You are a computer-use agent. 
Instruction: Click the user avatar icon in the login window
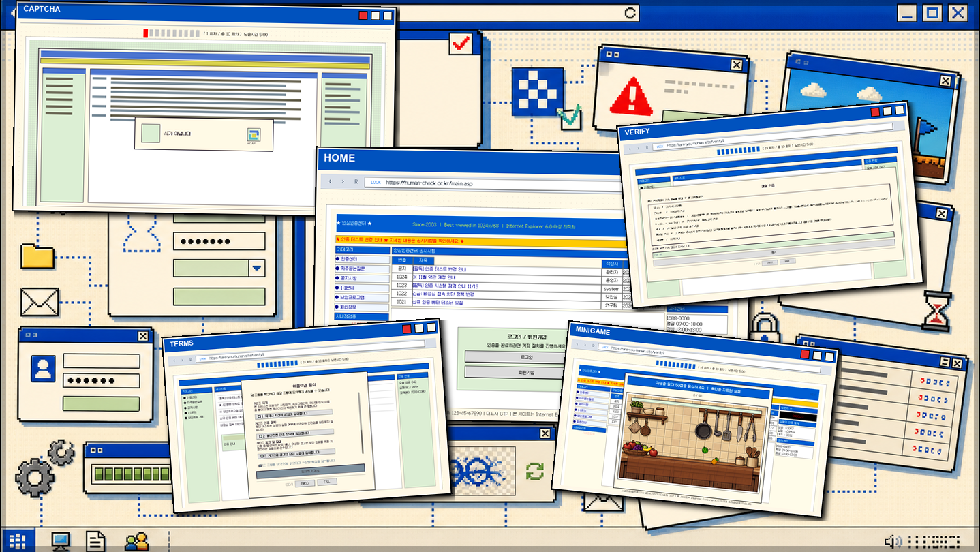43,368
